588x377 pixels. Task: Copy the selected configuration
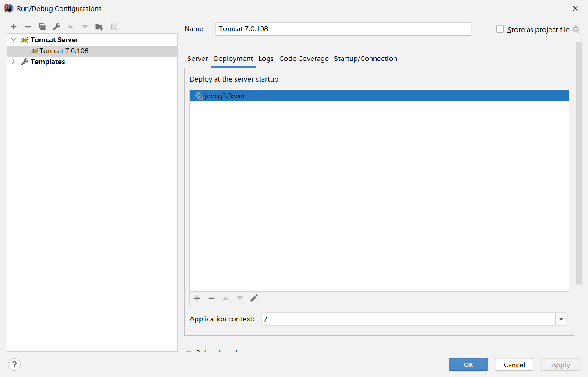tap(42, 27)
